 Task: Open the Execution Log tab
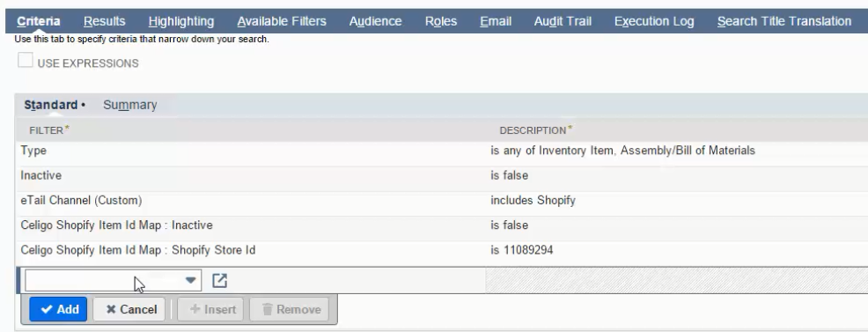[654, 21]
